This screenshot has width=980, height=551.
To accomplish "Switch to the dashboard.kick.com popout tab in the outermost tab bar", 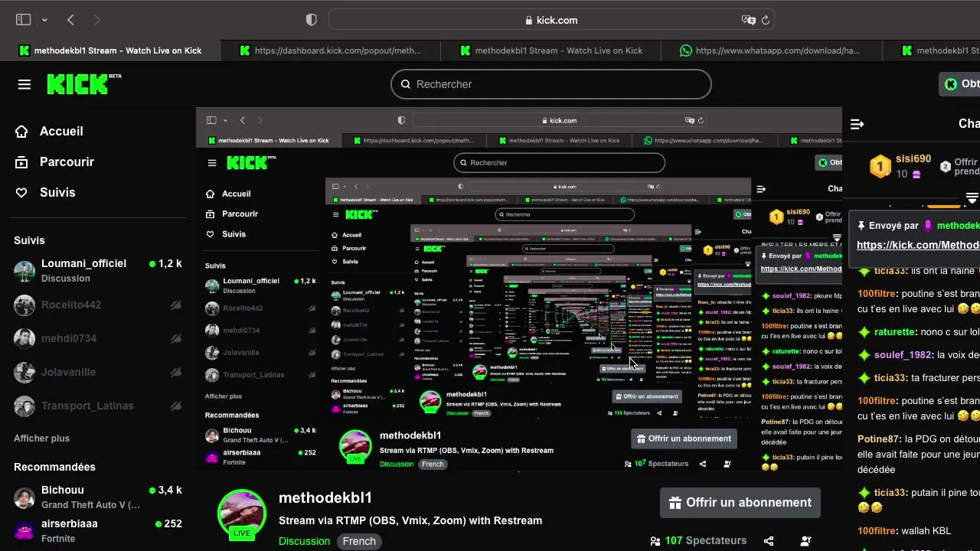I will (x=331, y=51).
